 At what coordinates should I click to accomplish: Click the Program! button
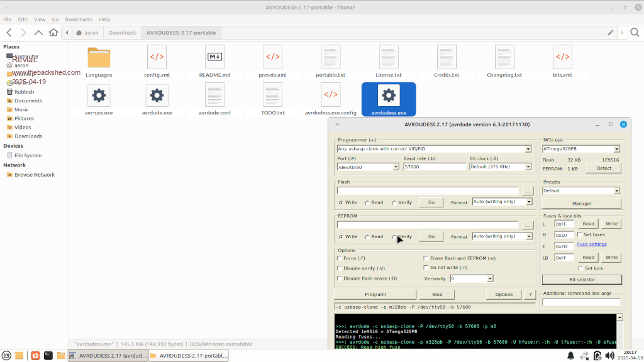(375, 294)
